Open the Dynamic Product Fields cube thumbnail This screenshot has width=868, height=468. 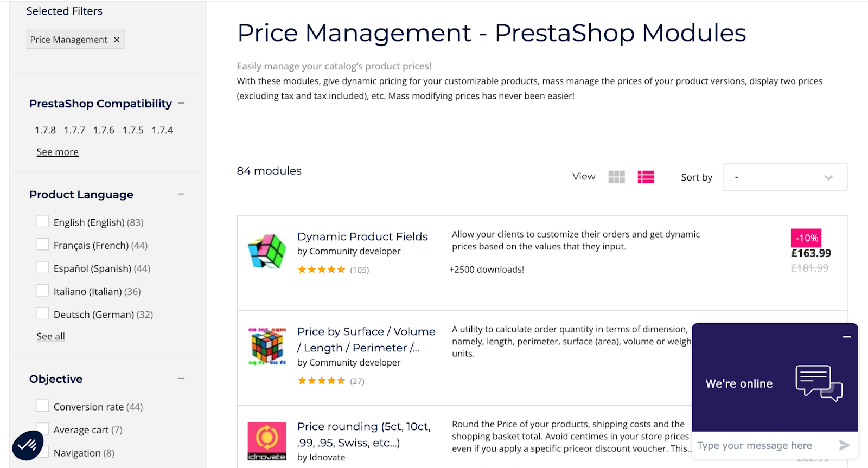tap(267, 251)
